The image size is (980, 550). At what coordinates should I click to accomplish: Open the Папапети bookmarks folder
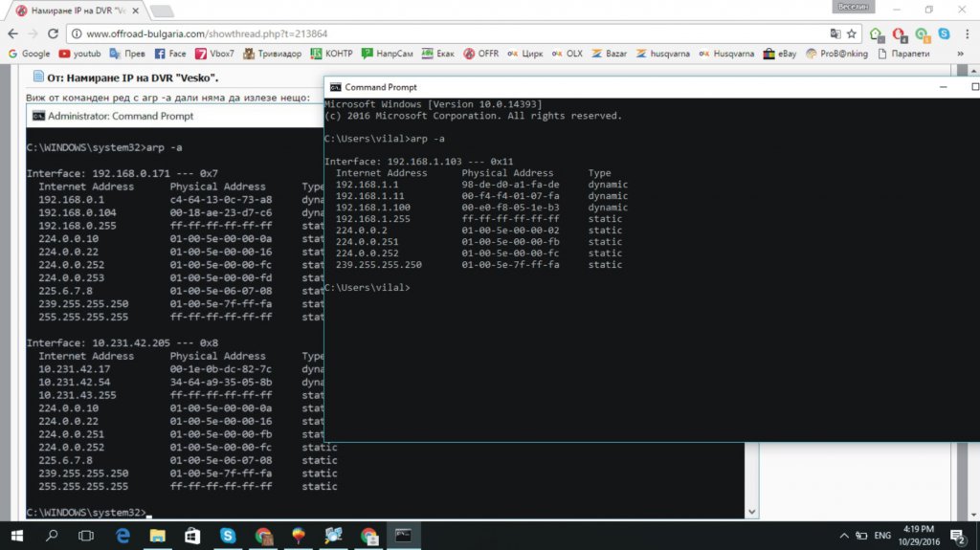coord(903,54)
